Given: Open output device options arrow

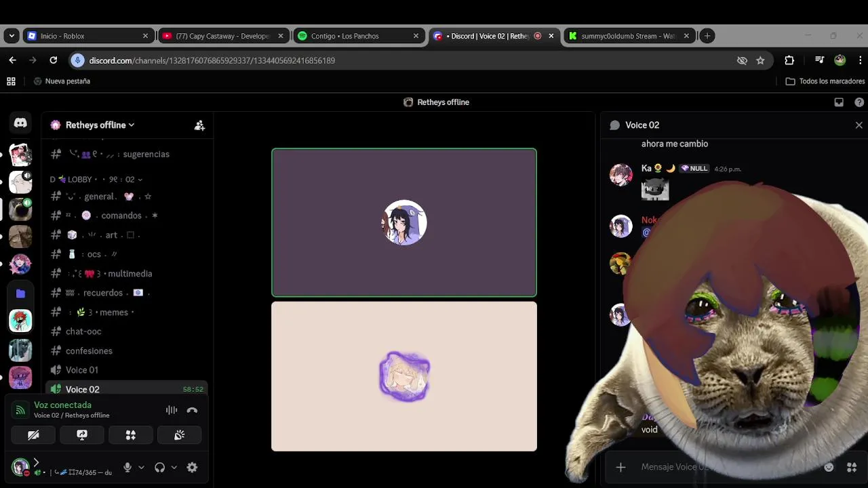Looking at the screenshot, I should 174,467.
